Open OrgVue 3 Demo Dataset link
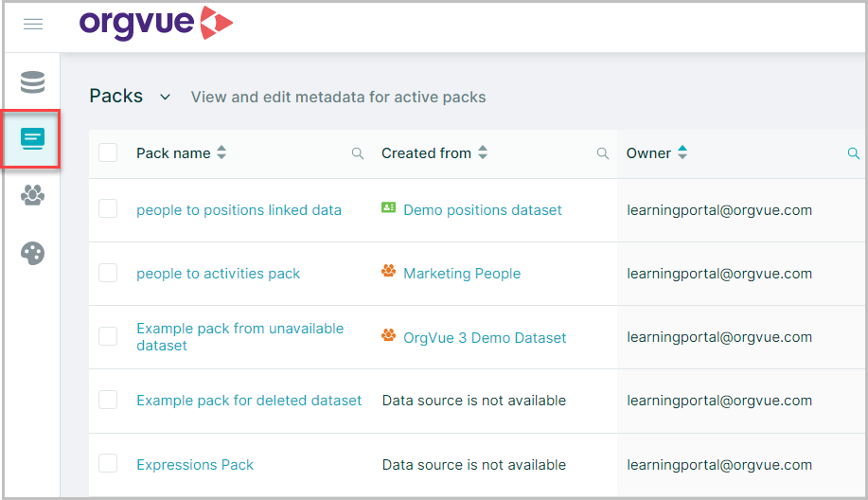Screen dimensions: 868x500 [485, 338]
